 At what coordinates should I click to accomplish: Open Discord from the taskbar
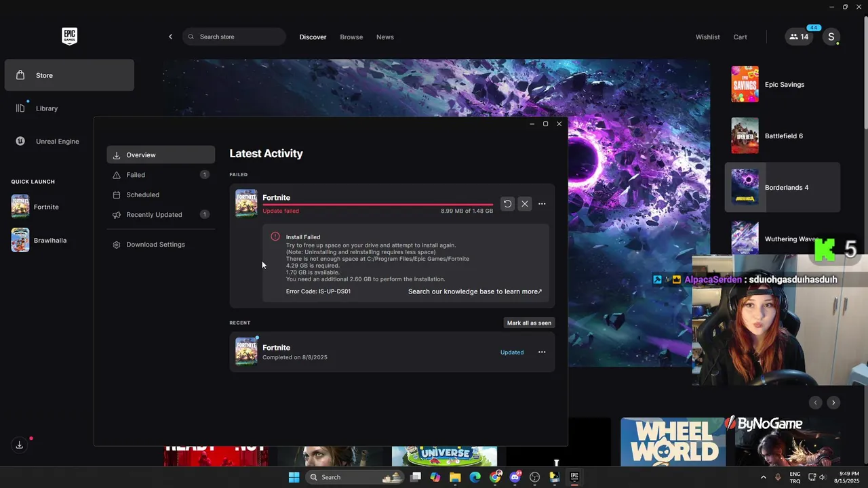[515, 477]
